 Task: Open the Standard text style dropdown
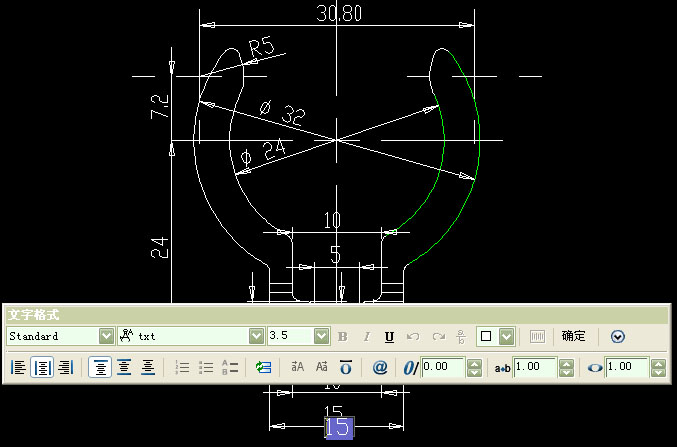[x=106, y=336]
